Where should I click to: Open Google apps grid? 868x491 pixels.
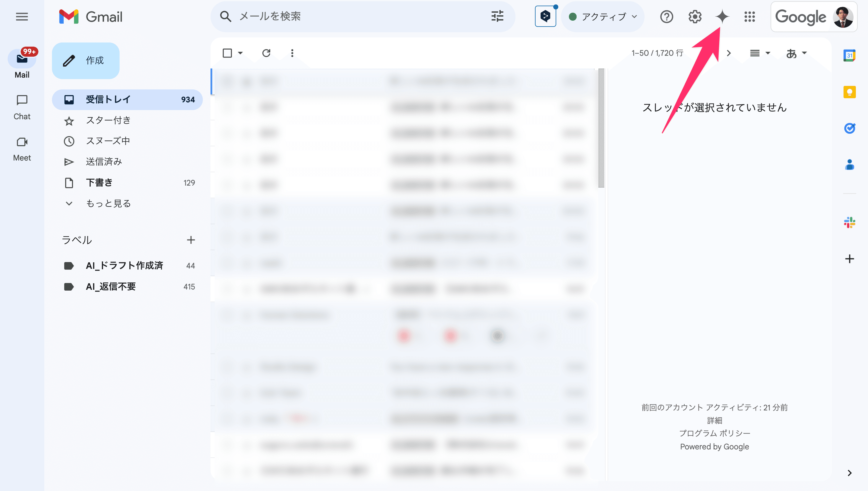(750, 17)
